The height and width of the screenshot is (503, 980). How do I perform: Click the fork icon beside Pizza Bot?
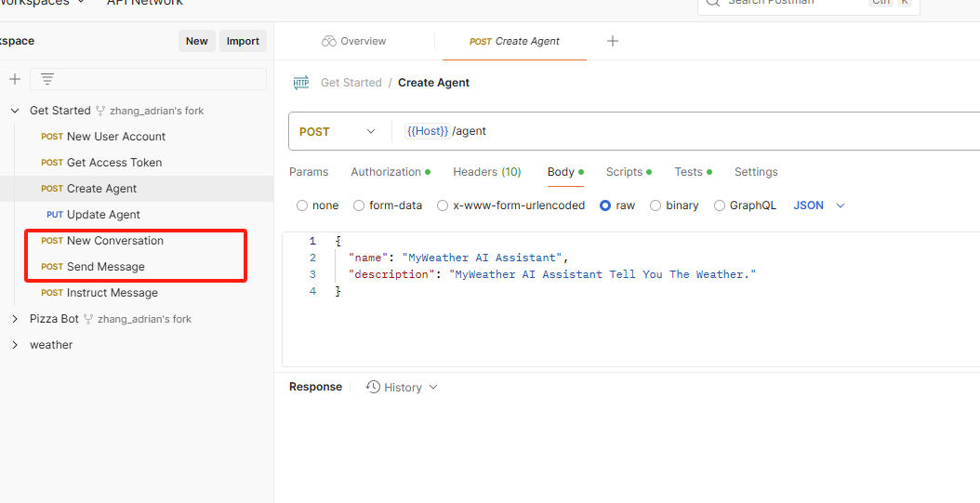coord(88,319)
